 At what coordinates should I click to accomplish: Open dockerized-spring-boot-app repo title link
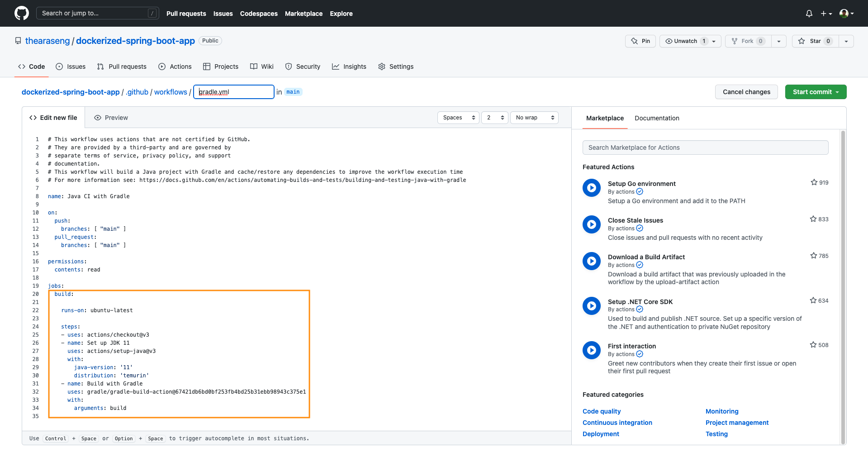135,41
